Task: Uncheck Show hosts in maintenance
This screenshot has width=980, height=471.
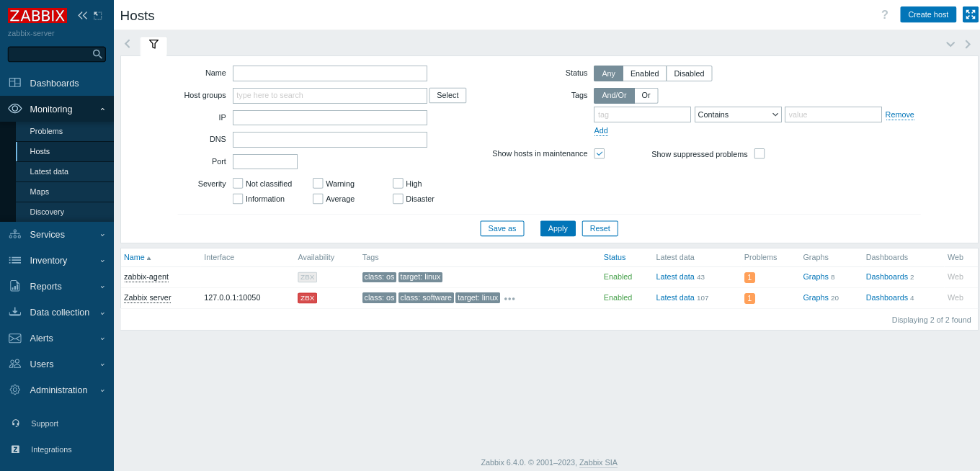Action: pyautogui.click(x=599, y=153)
